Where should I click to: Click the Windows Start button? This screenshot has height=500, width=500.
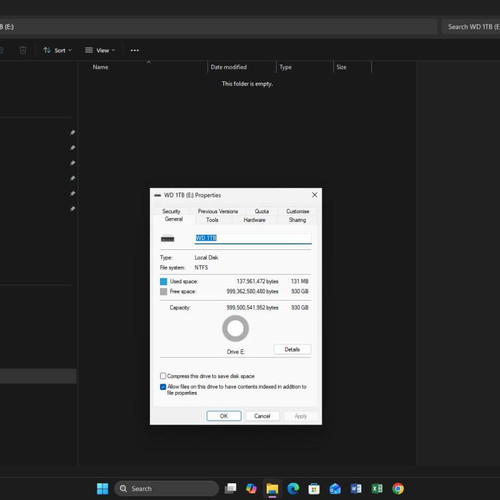pyautogui.click(x=102, y=489)
